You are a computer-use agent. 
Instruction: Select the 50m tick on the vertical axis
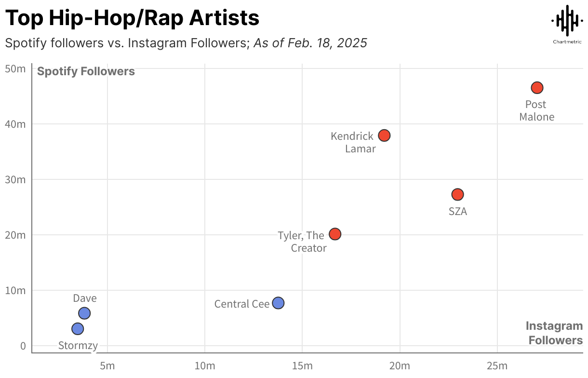15,69
